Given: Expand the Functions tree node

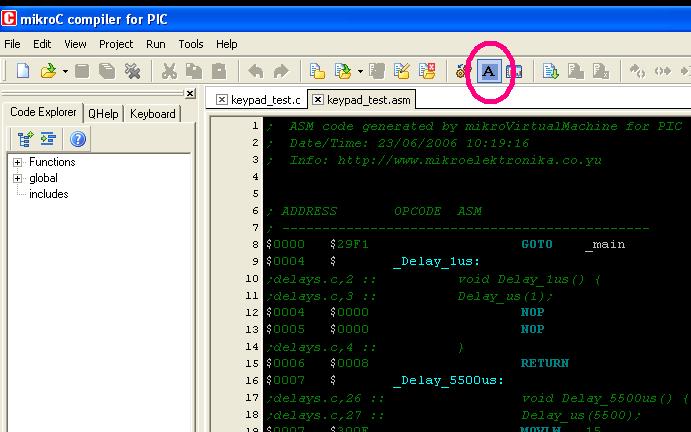Looking at the screenshot, I should (x=17, y=162).
